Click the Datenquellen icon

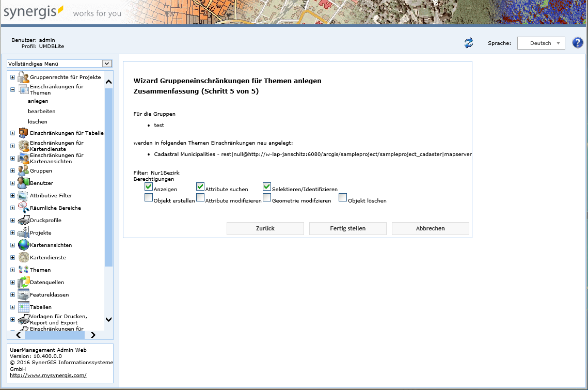point(23,282)
